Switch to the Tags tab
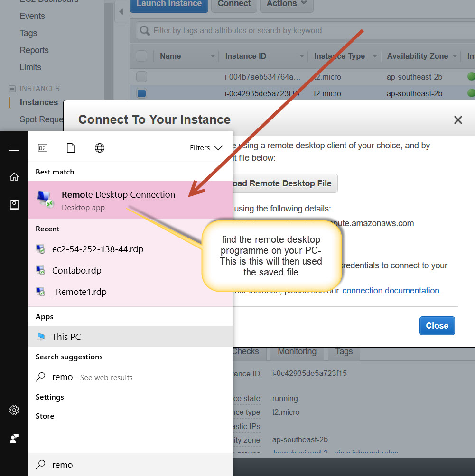The height and width of the screenshot is (476, 475). (x=344, y=351)
